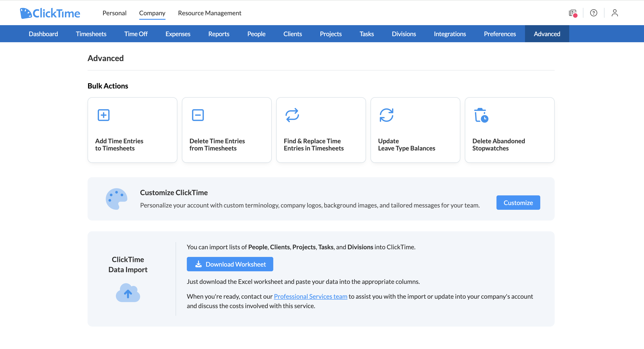This screenshot has height=349, width=644.
Task: Switch to the Personal section
Action: point(114,13)
